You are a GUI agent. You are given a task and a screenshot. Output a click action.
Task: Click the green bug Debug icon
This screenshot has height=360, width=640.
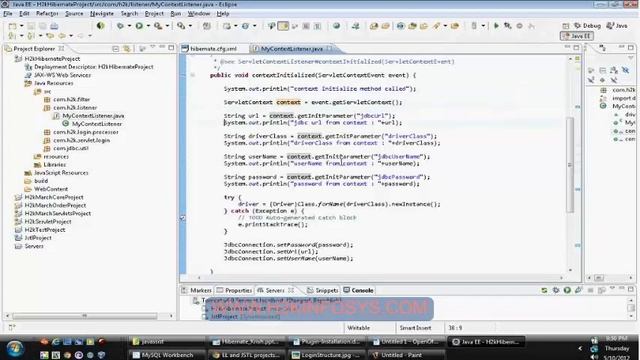[120, 26]
